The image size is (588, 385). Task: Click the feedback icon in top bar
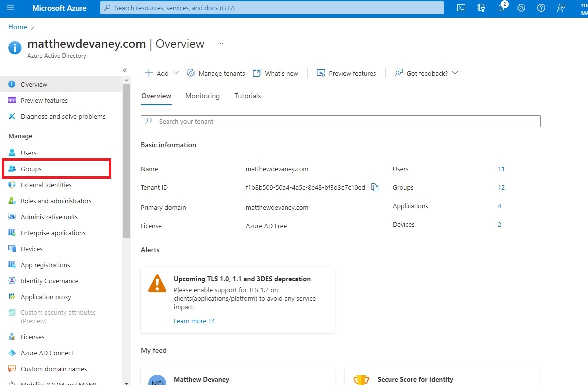(x=561, y=8)
